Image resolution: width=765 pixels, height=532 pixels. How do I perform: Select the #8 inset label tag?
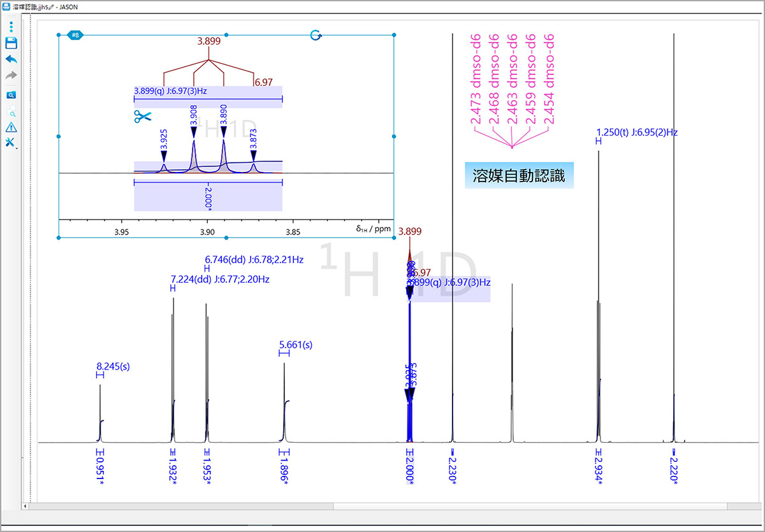coord(75,35)
